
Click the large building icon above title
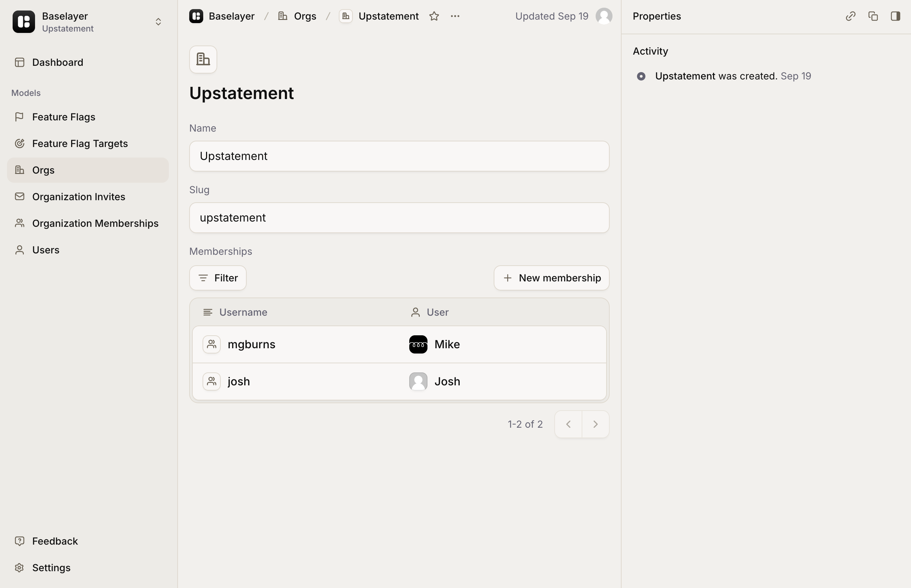203,59
